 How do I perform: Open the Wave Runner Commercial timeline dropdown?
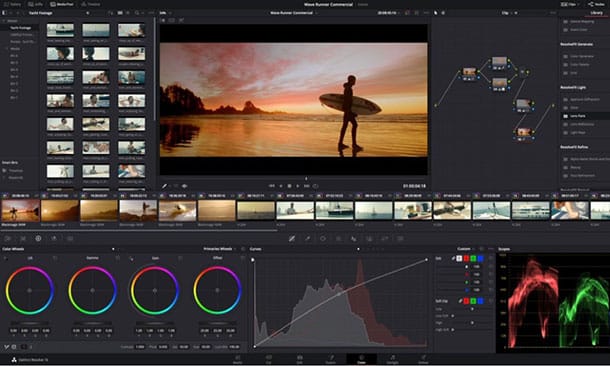pos(293,13)
